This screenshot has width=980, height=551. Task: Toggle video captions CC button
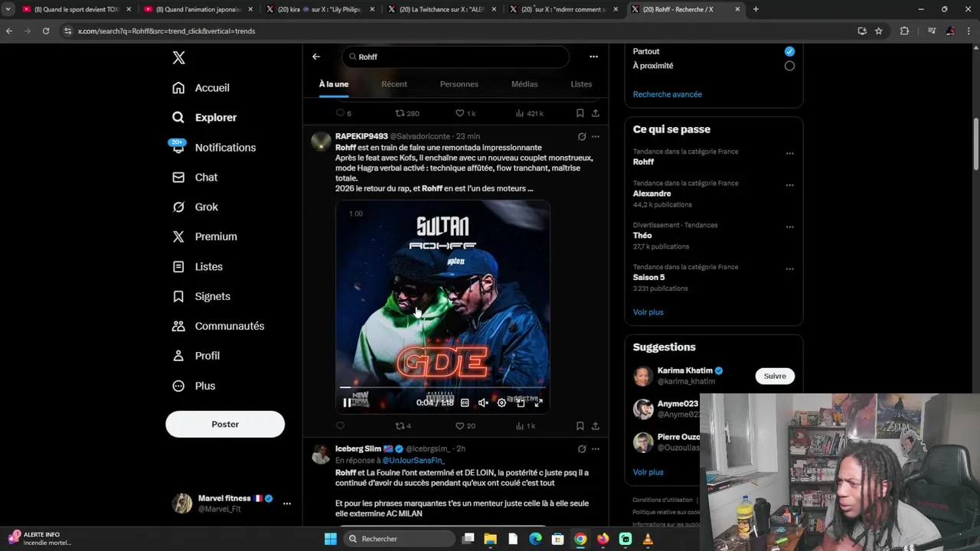coord(465,403)
